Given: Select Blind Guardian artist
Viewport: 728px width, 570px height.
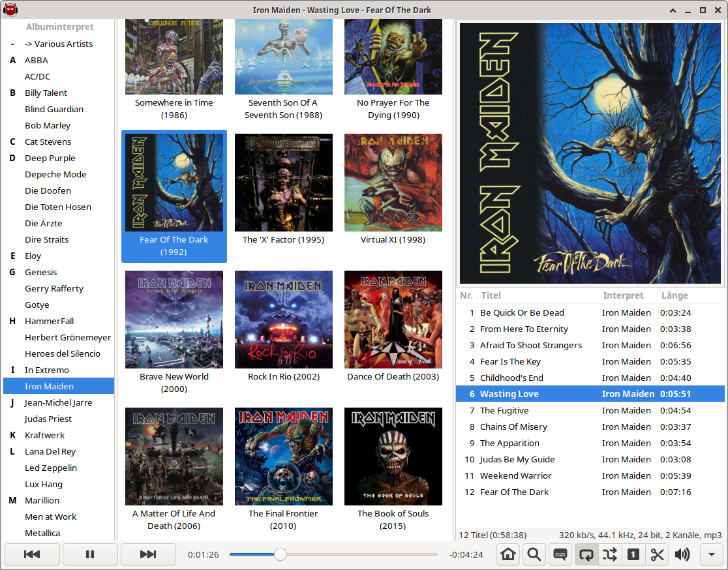Looking at the screenshot, I should click(x=59, y=109).
